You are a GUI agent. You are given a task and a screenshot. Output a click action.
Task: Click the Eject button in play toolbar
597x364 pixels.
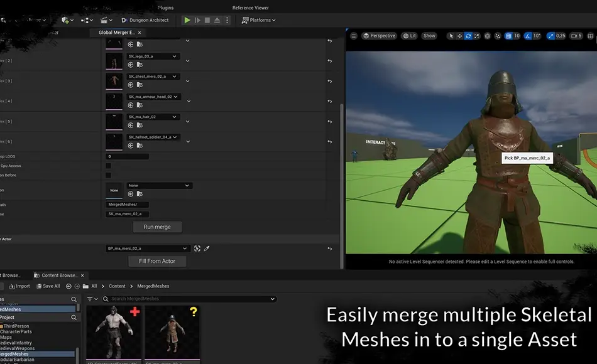point(217,20)
